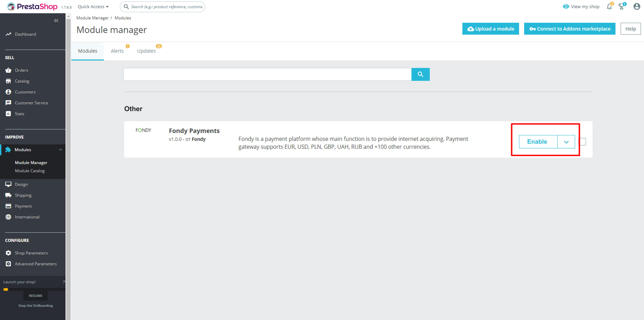Click the RESUME onboarding button
Image resolution: width=644 pixels, height=320 pixels.
[35, 296]
